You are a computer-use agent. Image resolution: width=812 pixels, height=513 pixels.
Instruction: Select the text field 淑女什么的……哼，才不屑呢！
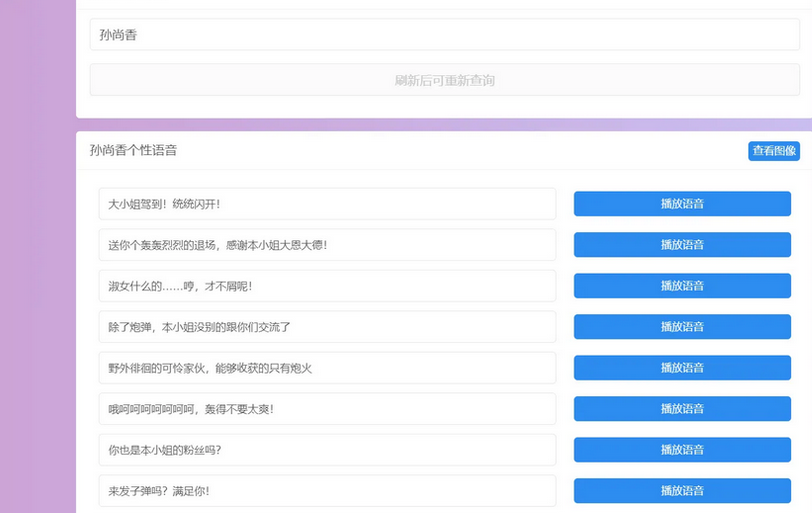click(x=327, y=286)
